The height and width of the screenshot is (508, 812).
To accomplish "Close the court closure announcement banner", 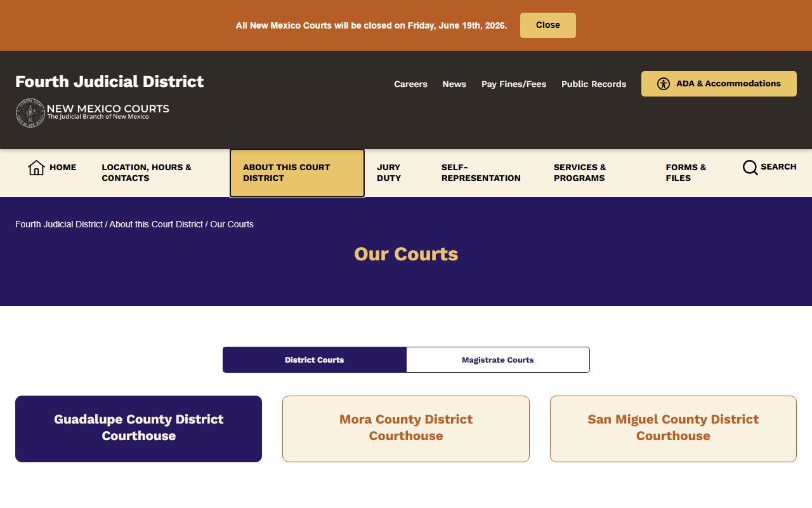I will pyautogui.click(x=548, y=25).
